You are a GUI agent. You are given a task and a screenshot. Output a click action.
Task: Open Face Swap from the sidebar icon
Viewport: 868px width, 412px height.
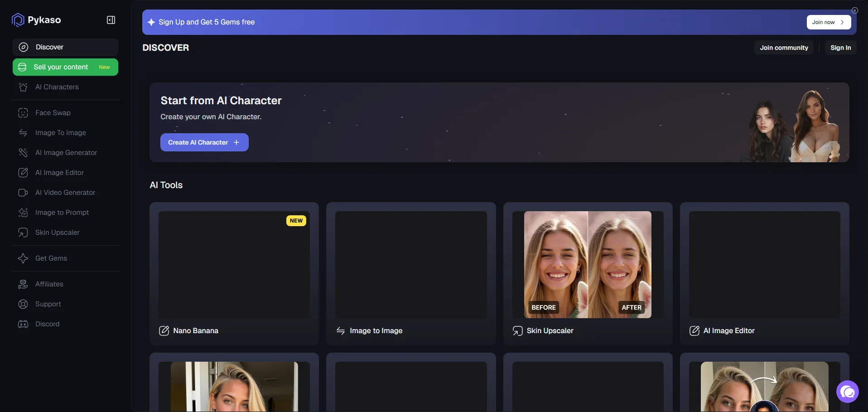point(23,113)
